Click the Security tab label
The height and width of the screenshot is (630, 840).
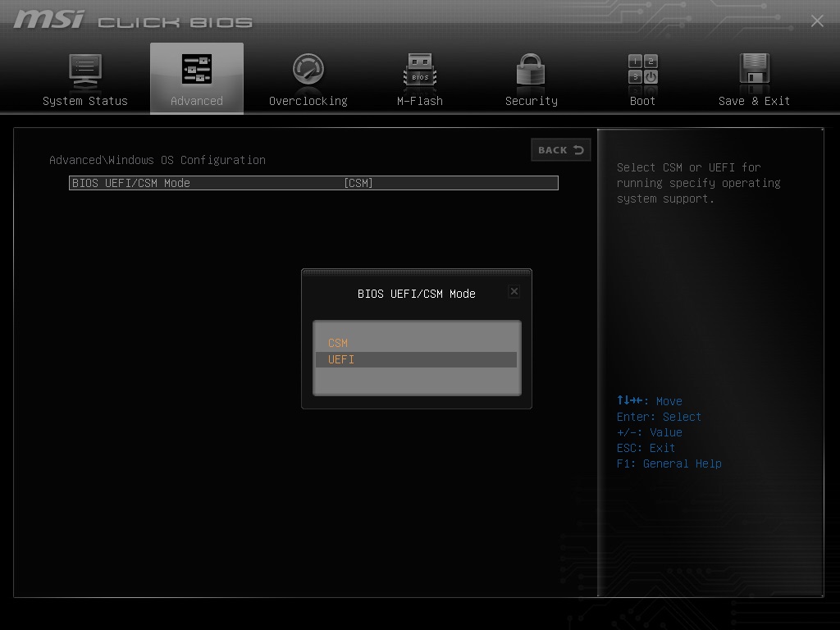[x=532, y=101]
